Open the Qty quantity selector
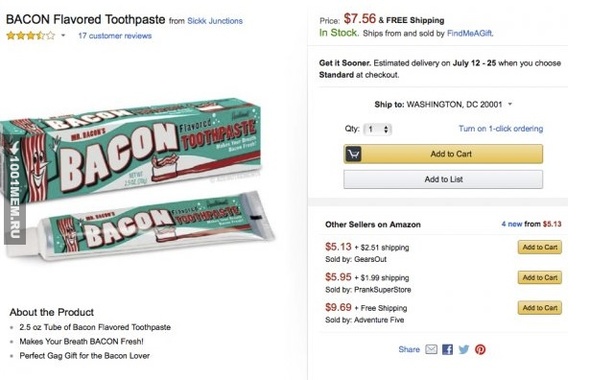This screenshot has height=380, width=590. (377, 129)
